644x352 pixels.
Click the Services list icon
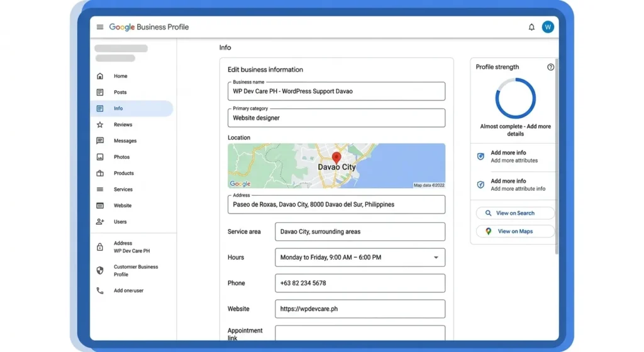[x=100, y=189]
